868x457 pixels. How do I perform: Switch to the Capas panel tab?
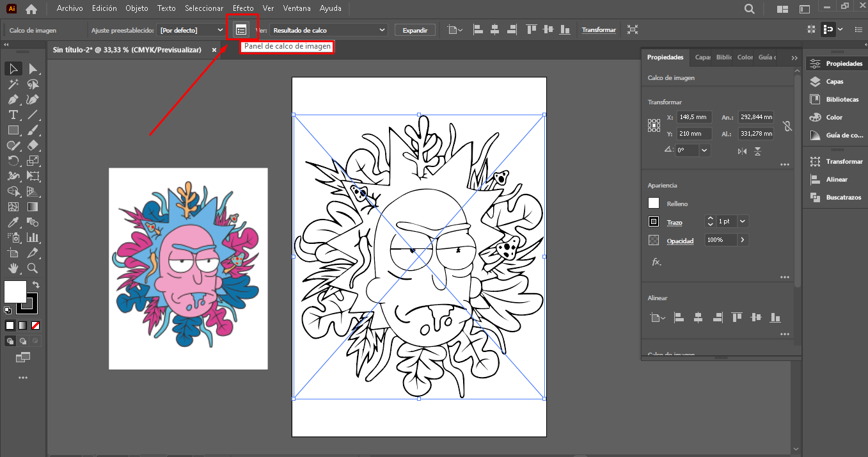(702, 57)
